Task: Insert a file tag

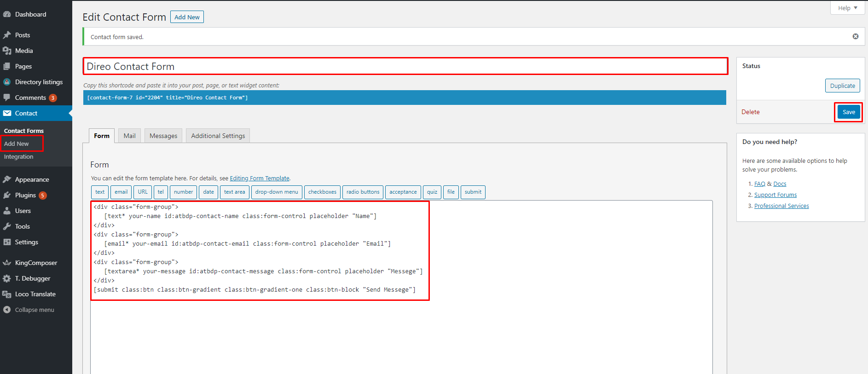Action: coord(451,192)
